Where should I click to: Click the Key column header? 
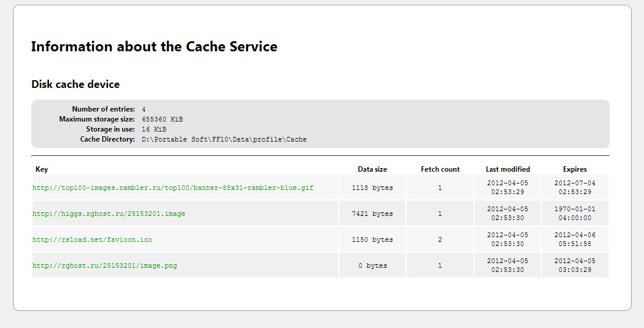point(41,169)
